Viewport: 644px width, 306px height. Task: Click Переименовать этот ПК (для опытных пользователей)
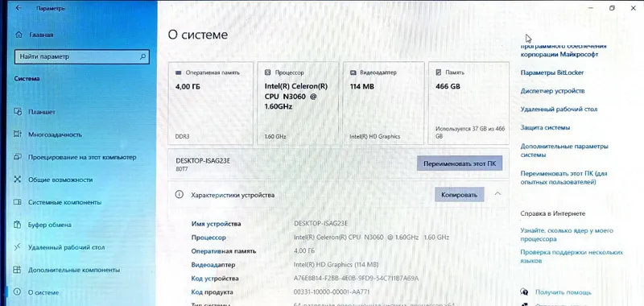click(564, 177)
